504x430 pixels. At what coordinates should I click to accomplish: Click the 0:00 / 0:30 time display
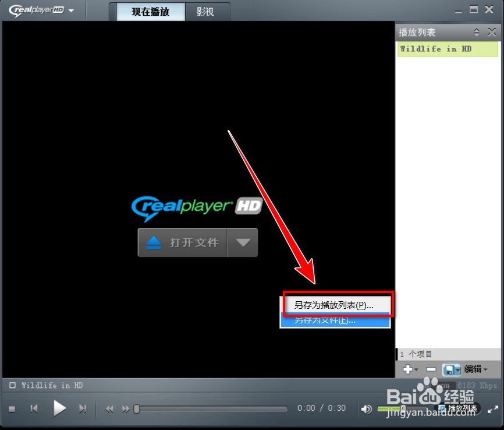(321, 408)
